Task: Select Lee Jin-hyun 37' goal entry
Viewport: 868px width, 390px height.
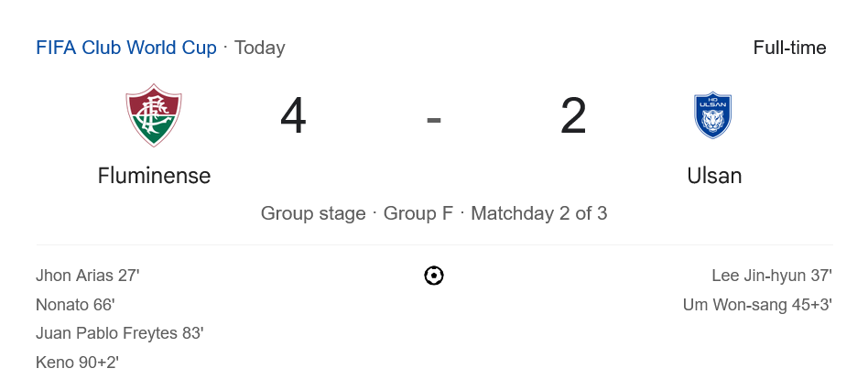Action: coord(771,276)
